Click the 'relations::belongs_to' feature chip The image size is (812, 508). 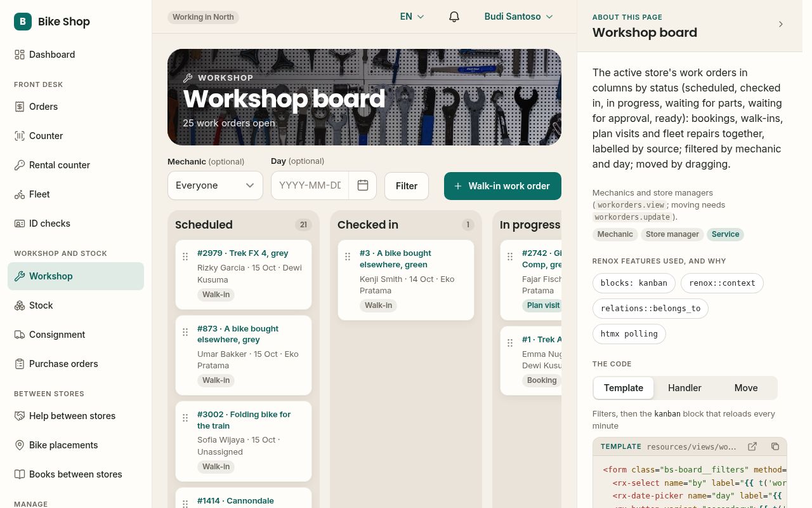tap(650, 309)
